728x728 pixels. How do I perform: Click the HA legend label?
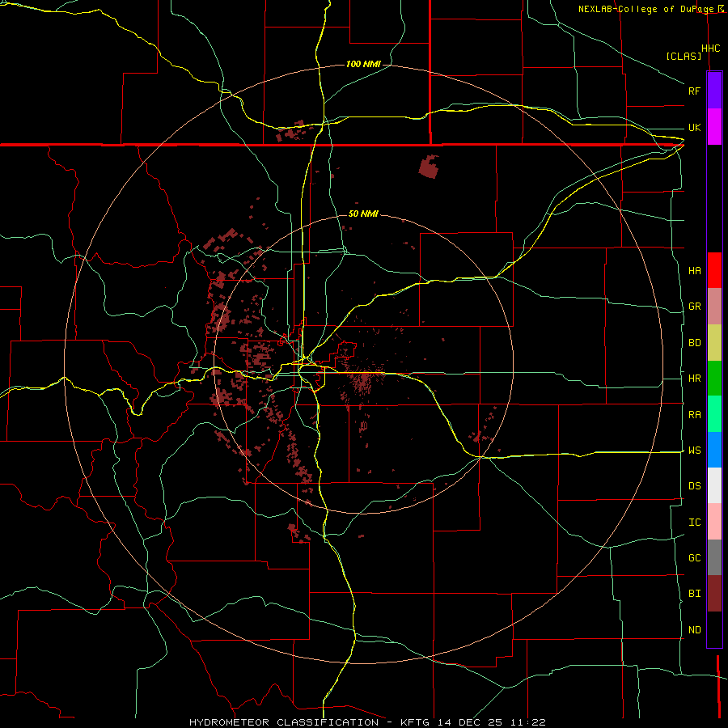pos(694,271)
